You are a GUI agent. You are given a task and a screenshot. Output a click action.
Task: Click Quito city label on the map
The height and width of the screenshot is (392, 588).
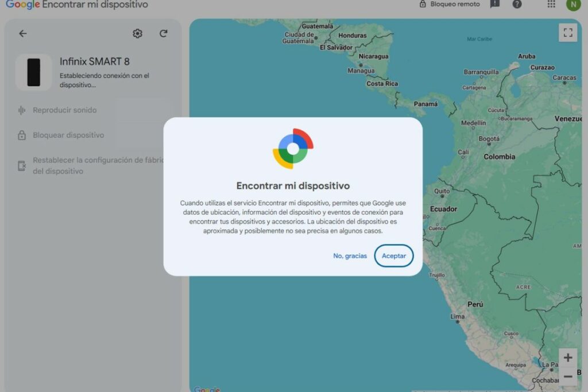442,191
